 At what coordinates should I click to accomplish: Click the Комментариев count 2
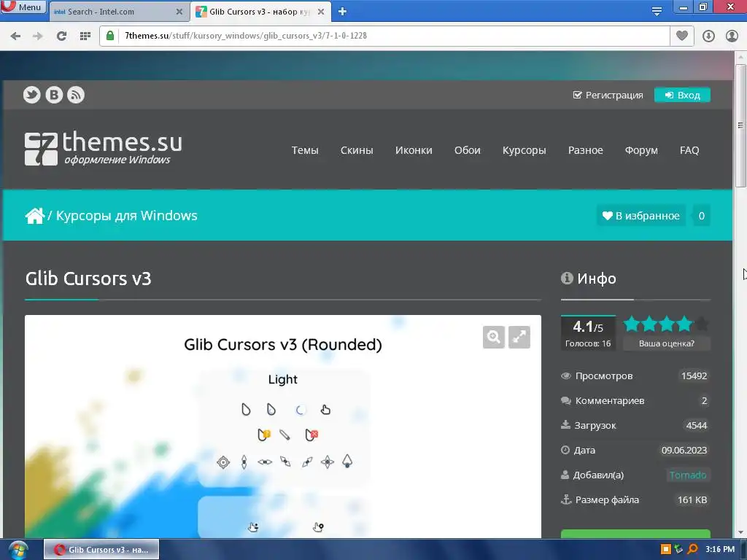coord(704,400)
